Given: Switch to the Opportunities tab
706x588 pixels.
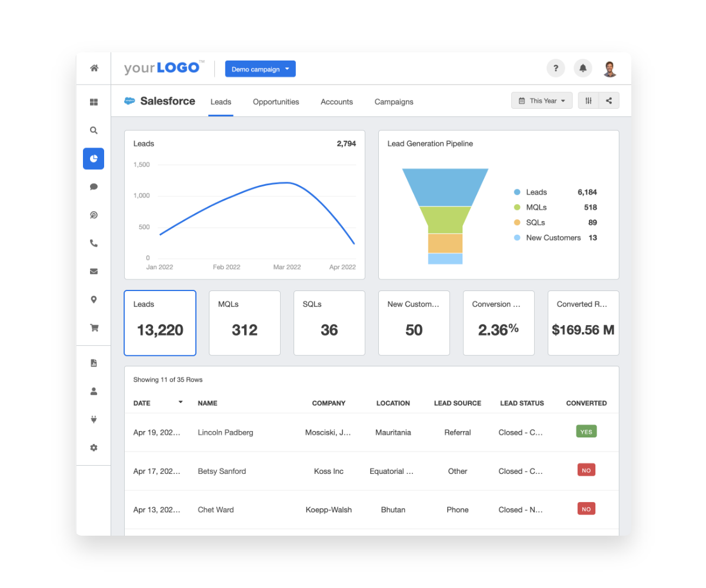Looking at the screenshot, I should click(276, 102).
